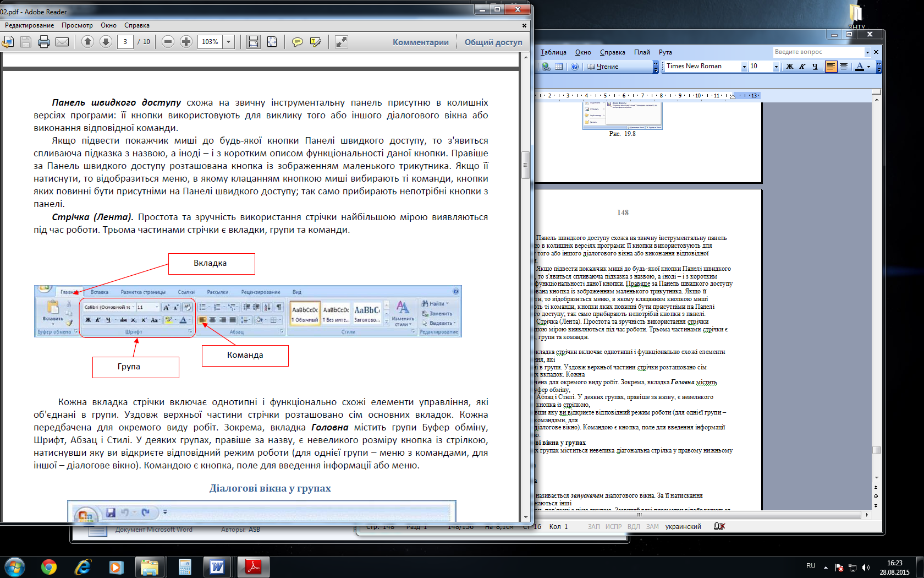This screenshot has width=924, height=578.
Task: Toggle the fit width scrolling mode icon
Action: pos(254,42)
